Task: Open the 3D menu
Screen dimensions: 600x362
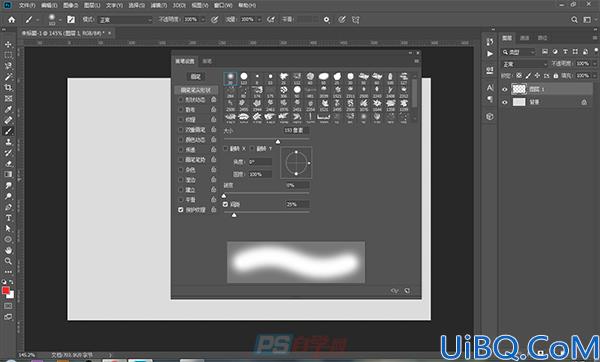Action: 179,5
